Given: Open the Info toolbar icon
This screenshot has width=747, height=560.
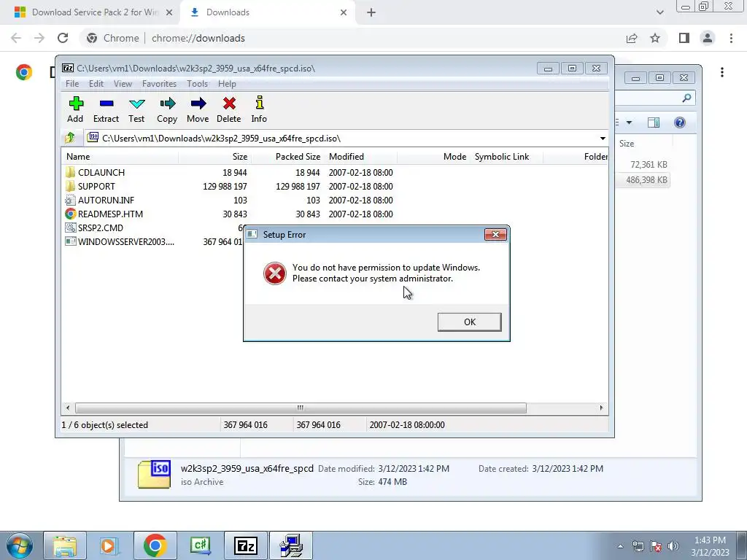Looking at the screenshot, I should click(x=259, y=109).
